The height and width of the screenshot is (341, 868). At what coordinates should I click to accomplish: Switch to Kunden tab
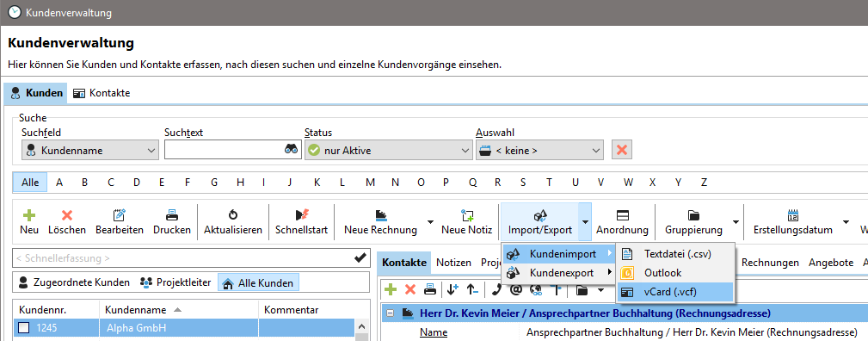36,93
